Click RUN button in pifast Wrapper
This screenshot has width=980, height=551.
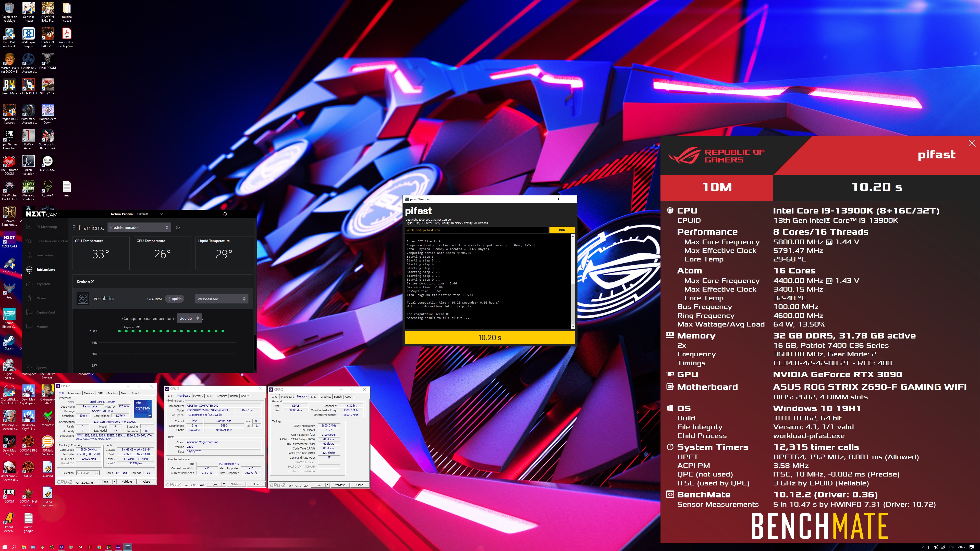tap(562, 230)
